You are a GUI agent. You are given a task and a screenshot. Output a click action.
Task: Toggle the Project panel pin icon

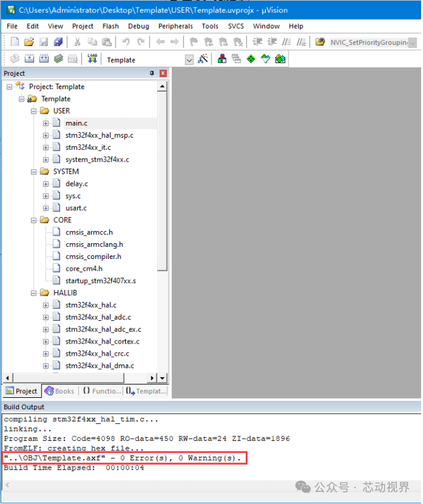tap(152, 73)
